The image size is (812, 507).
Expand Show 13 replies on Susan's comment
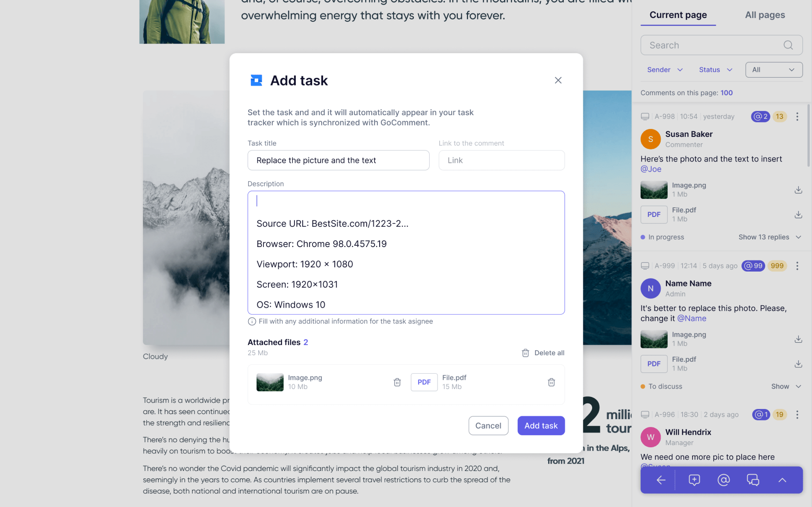pos(769,237)
